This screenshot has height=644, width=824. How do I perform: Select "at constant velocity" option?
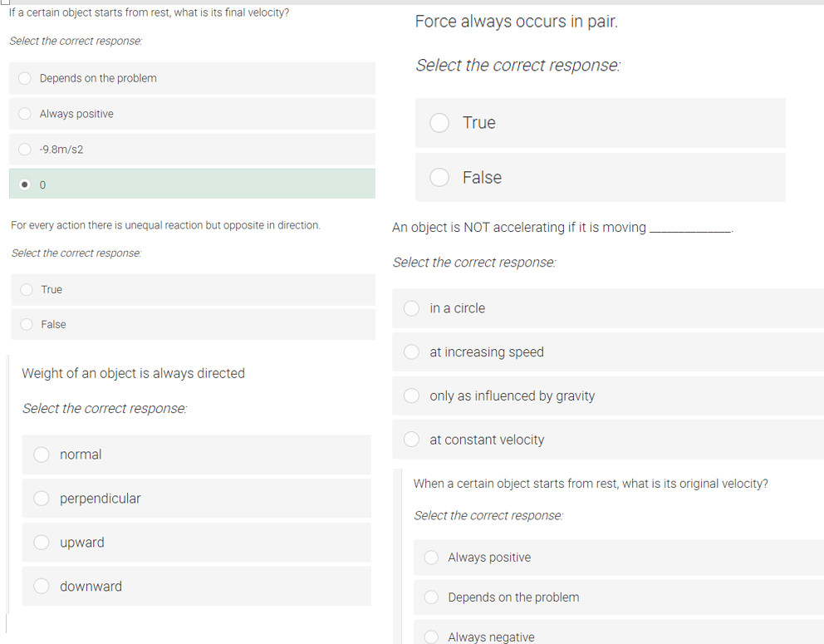pyautogui.click(x=411, y=439)
